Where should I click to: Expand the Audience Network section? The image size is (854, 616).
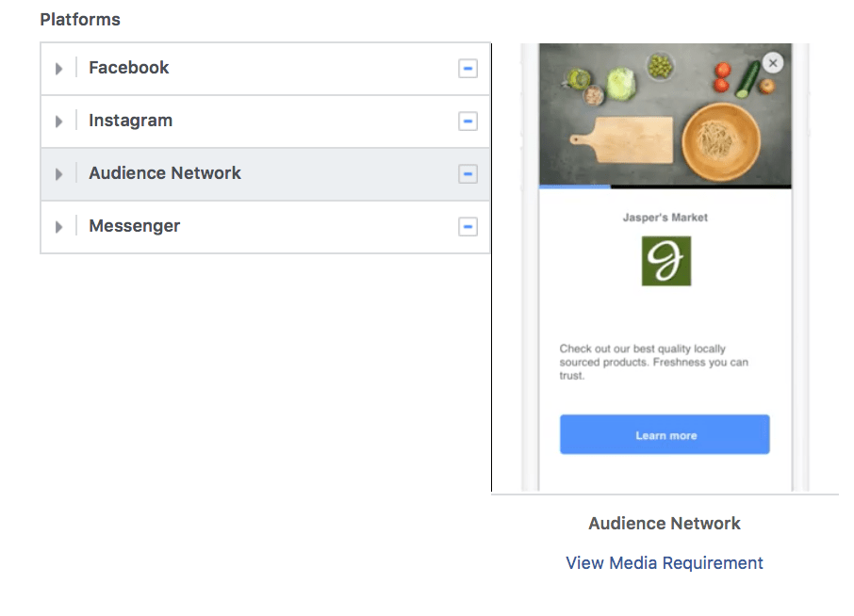(59, 173)
